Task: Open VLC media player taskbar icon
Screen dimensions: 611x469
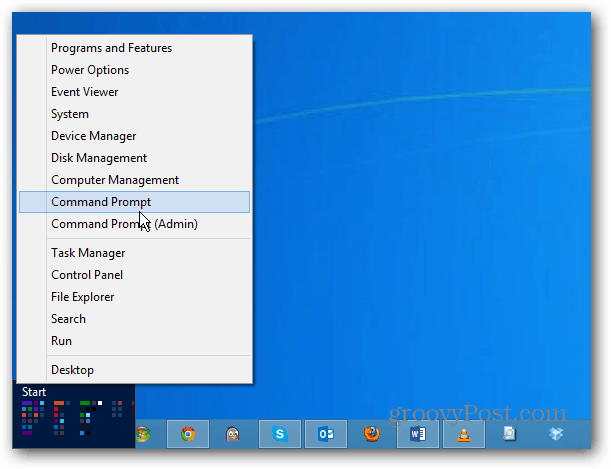Action: [464, 434]
